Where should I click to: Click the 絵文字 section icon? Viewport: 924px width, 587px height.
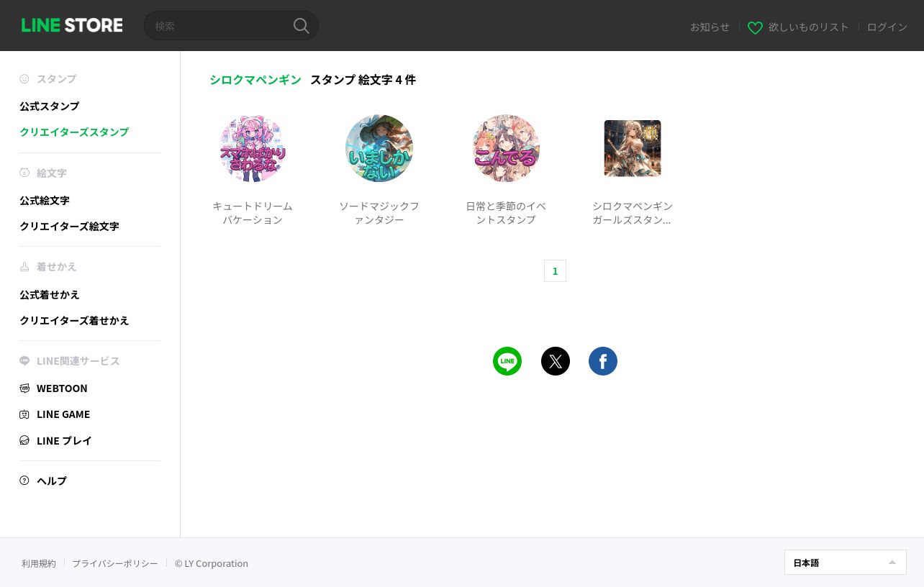[24, 173]
